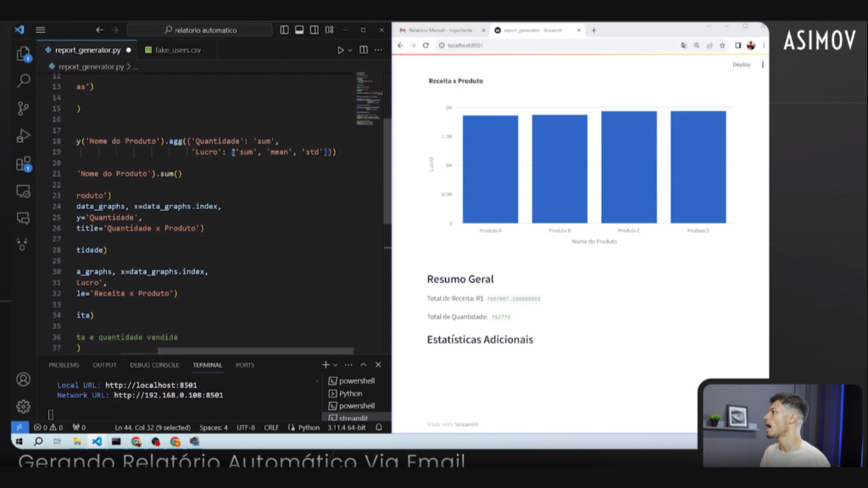Image resolution: width=868 pixels, height=488 pixels.
Task: Click the Streamlit Deploy button
Action: pyautogui.click(x=742, y=64)
